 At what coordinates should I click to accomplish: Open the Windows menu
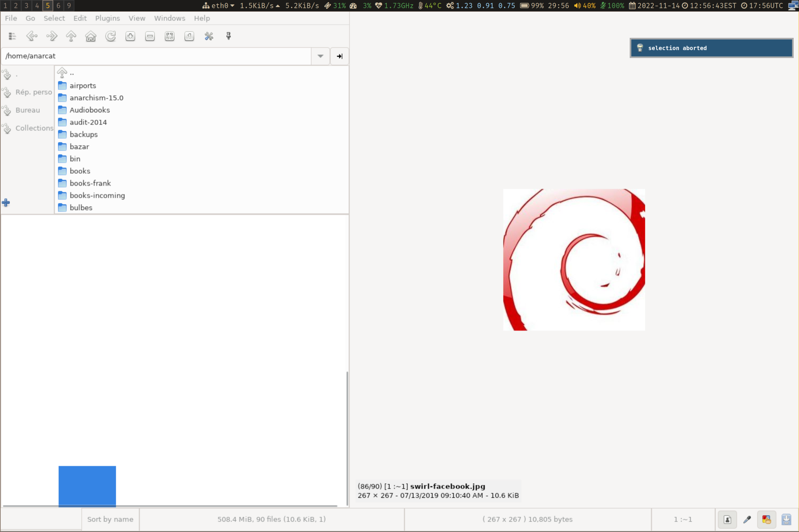[x=169, y=18]
